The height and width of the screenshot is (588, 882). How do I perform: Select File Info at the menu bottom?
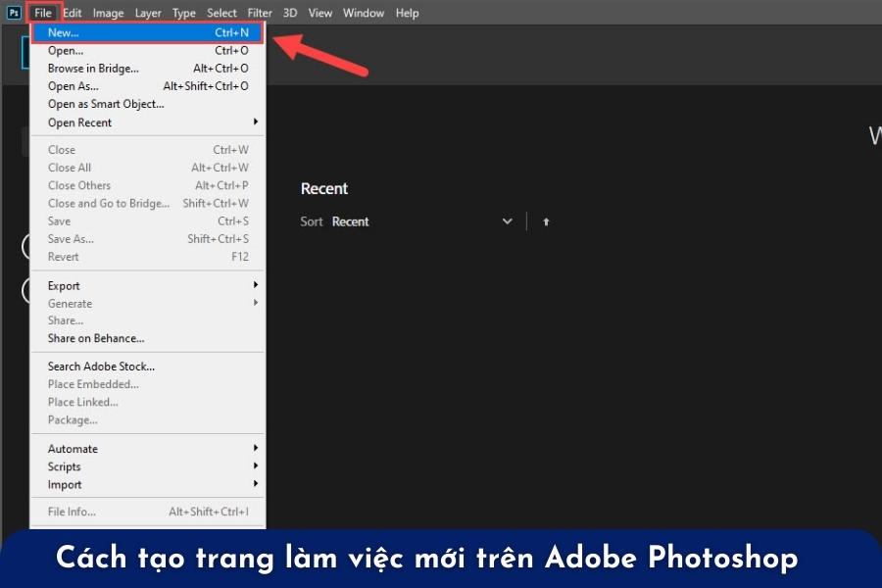point(68,511)
